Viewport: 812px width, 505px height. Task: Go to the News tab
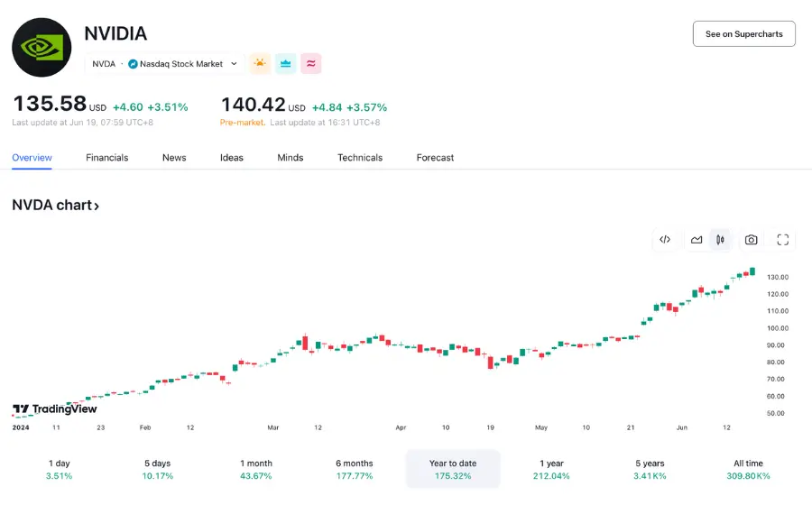coord(174,158)
